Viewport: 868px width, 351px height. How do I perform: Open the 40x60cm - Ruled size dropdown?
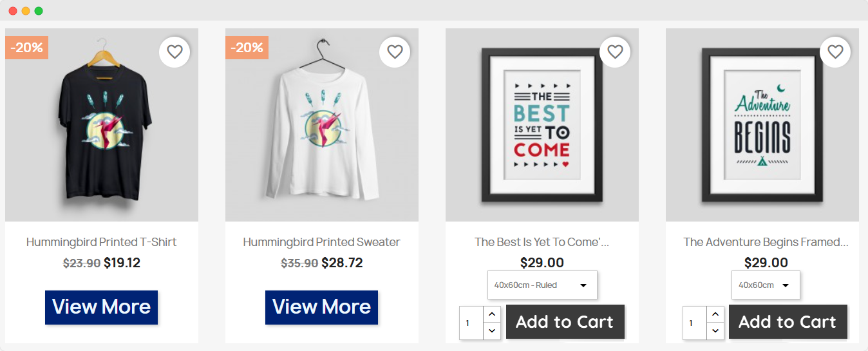pyautogui.click(x=542, y=285)
